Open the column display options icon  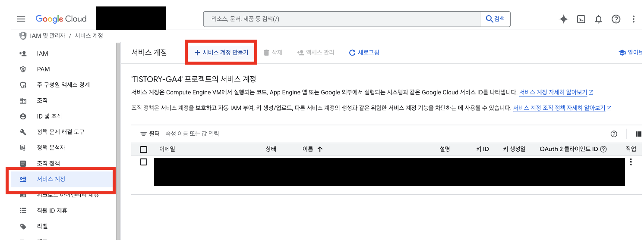(x=639, y=134)
